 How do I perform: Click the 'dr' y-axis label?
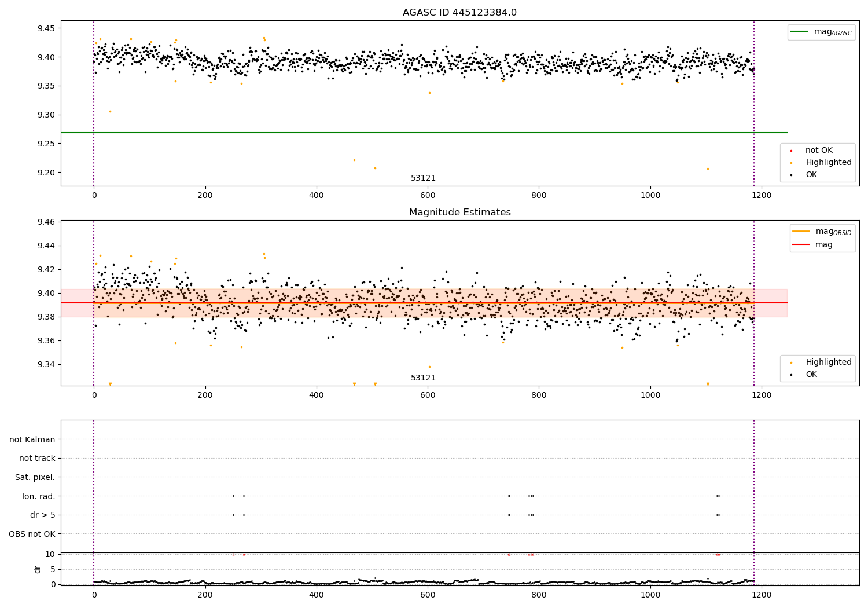coord(38,570)
